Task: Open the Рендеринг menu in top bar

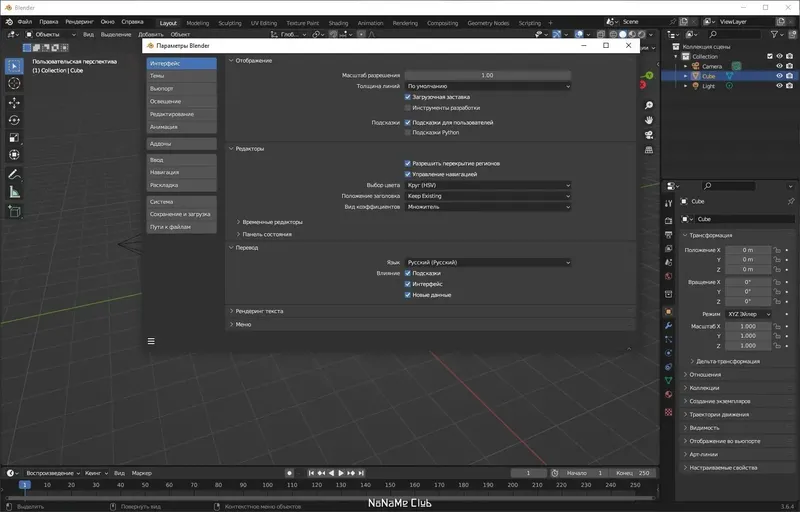Action: 79,21
